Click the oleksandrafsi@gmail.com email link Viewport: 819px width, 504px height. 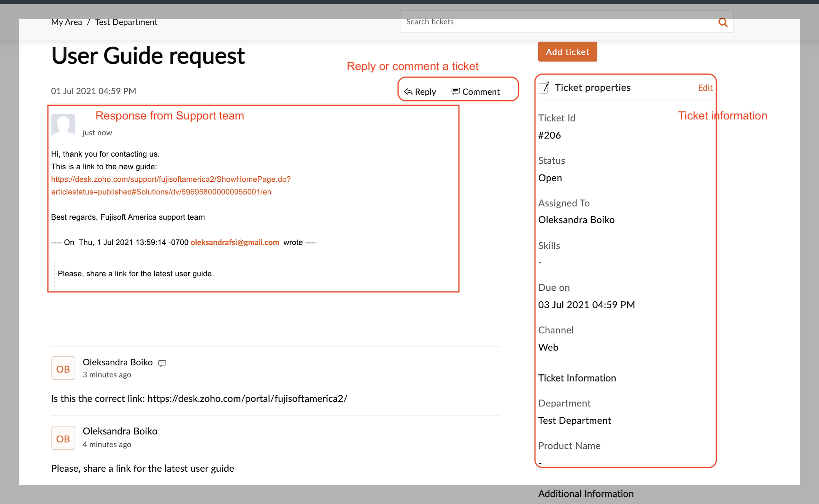tap(235, 242)
